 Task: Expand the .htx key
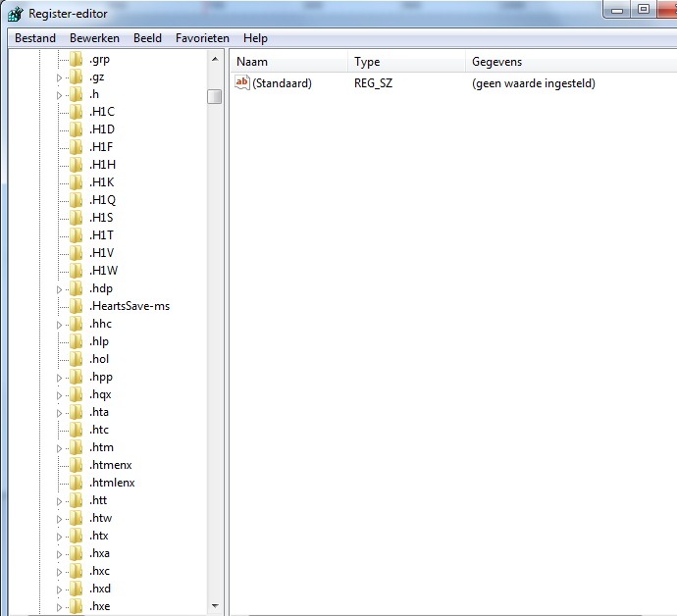click(60, 537)
